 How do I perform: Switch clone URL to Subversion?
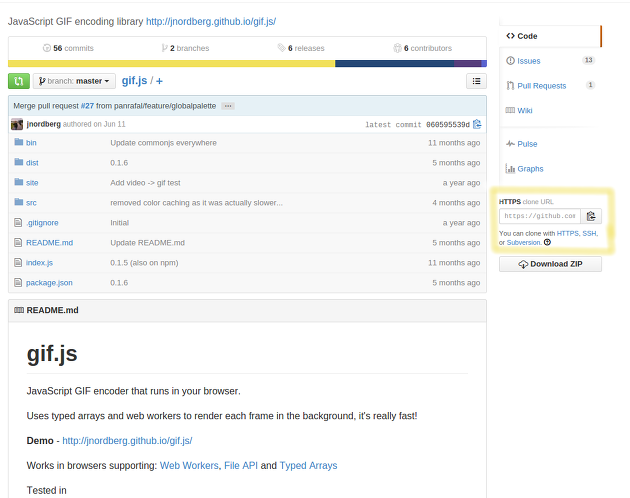tap(524, 243)
